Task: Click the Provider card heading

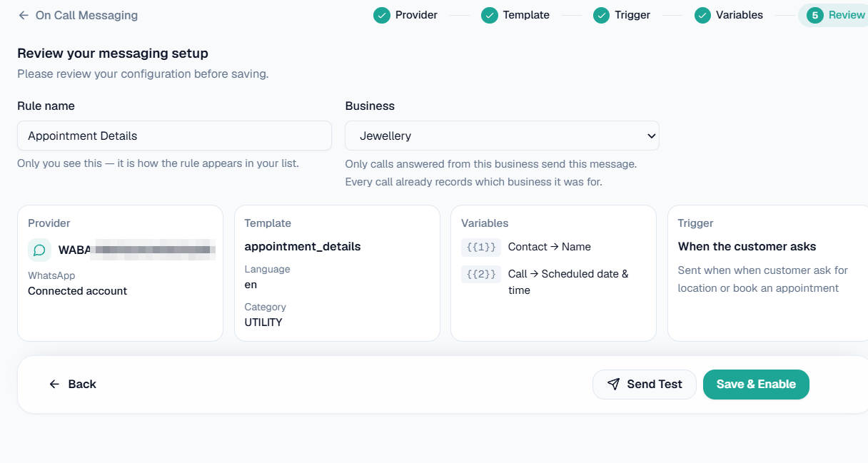Action: coord(49,223)
